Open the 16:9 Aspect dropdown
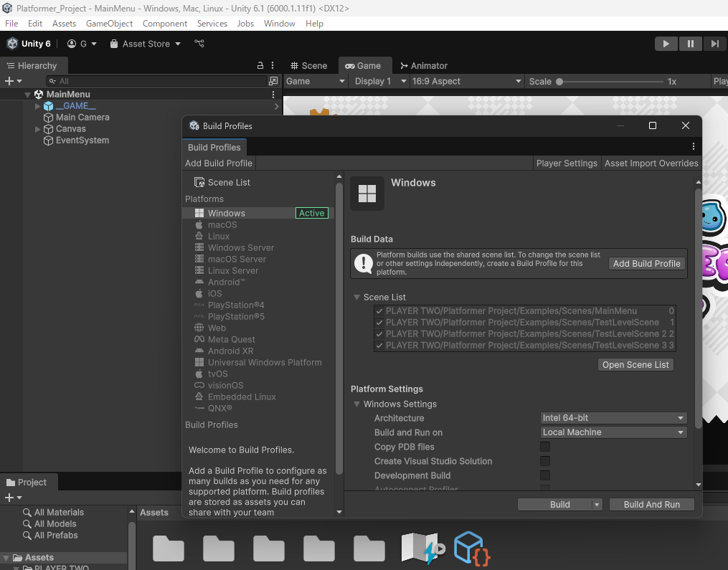Viewport: 728px width, 570px height. [x=467, y=81]
